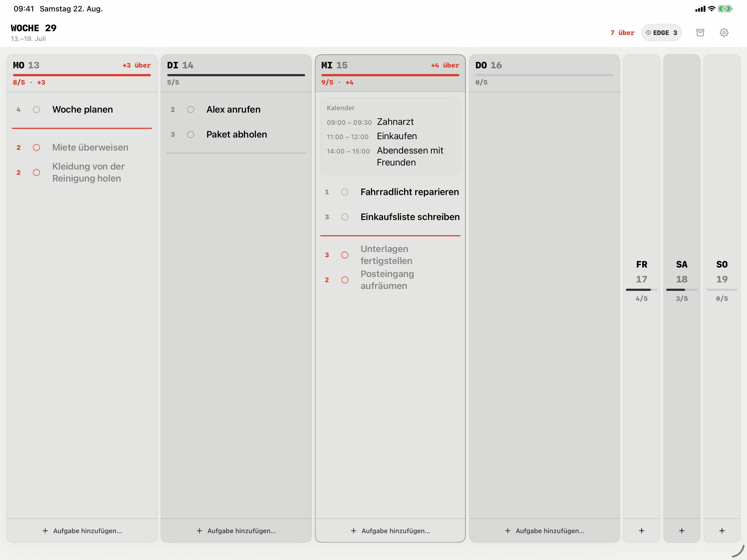Add a task to MI 15 column
Image resolution: width=747 pixels, height=560 pixels.
click(x=390, y=531)
